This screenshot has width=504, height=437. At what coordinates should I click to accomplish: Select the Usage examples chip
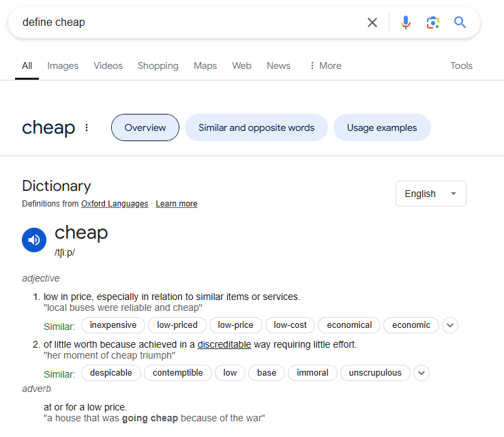[382, 127]
